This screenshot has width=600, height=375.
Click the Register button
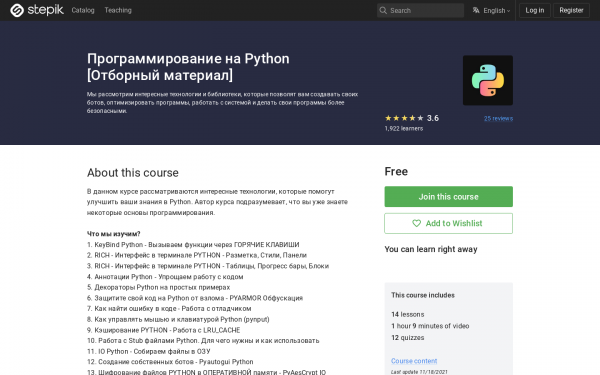pos(571,10)
